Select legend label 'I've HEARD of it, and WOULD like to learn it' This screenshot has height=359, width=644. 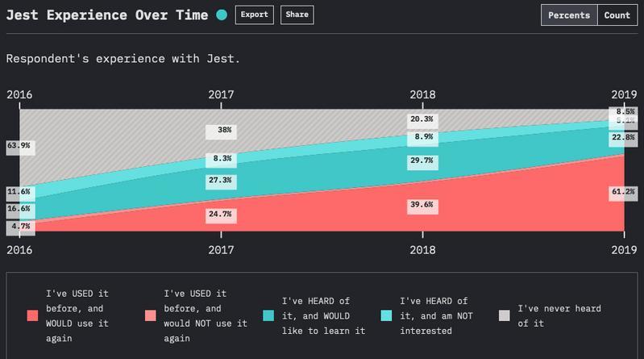(x=323, y=315)
